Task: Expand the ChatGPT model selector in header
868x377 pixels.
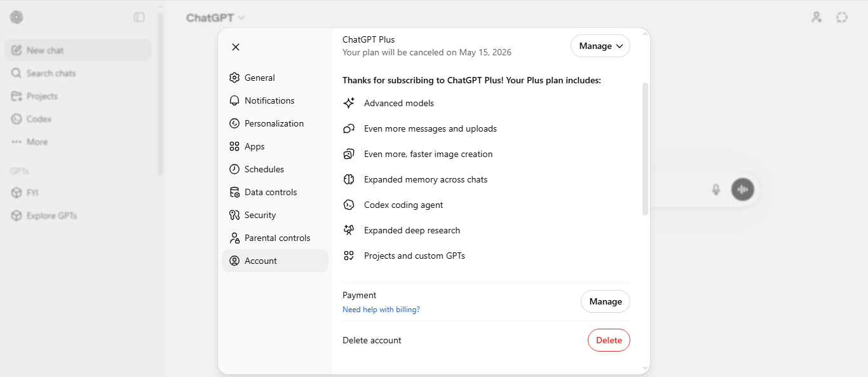Action: pos(215,18)
